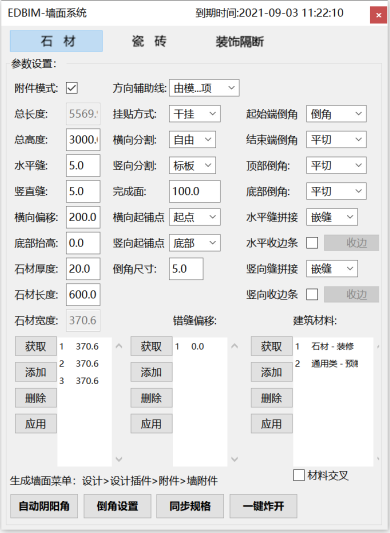Click the 总高度 input field

click(83, 139)
